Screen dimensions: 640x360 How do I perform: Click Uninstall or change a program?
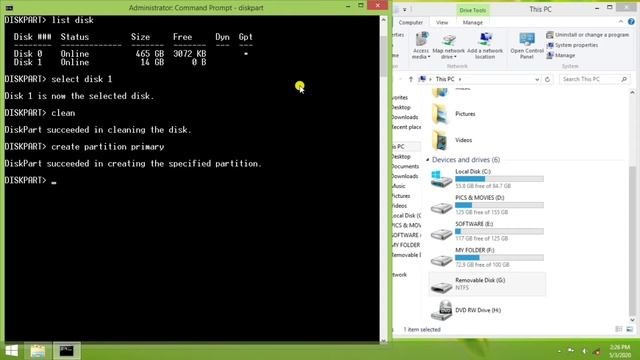(588, 35)
